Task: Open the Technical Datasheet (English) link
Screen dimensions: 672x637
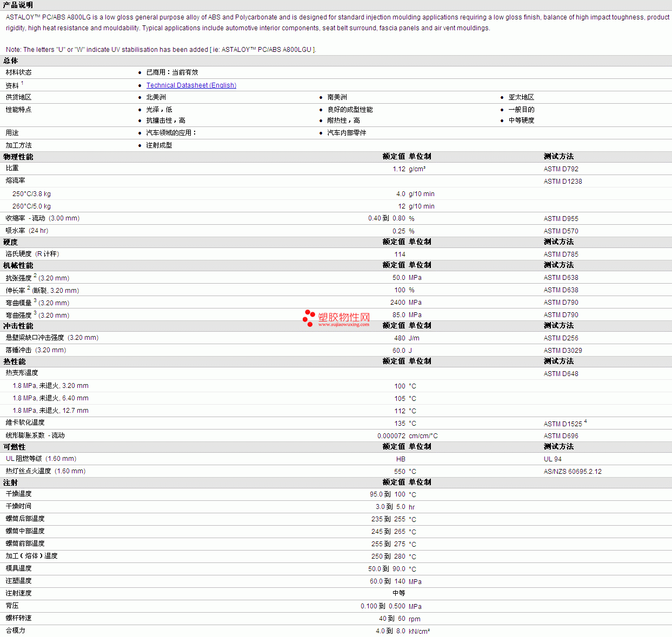Action: point(191,85)
